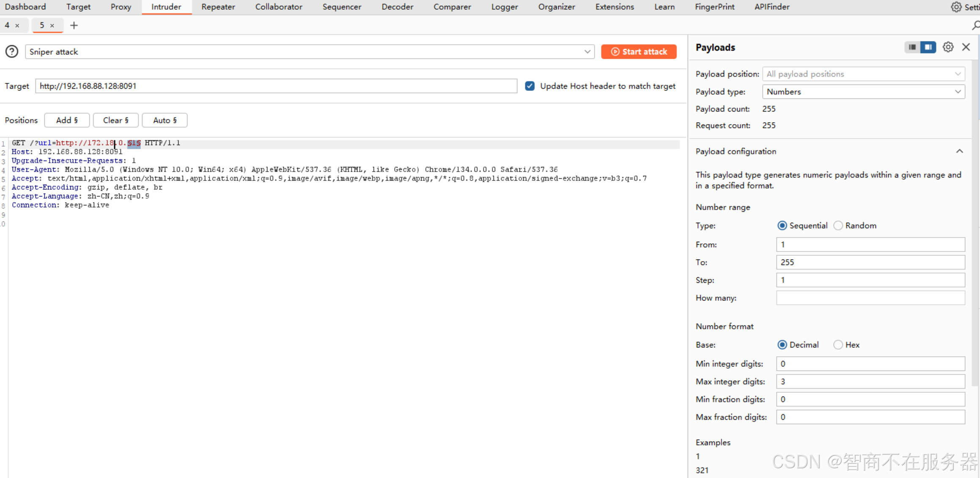Select the highlighted right layout icon
980x478 pixels.
928,47
